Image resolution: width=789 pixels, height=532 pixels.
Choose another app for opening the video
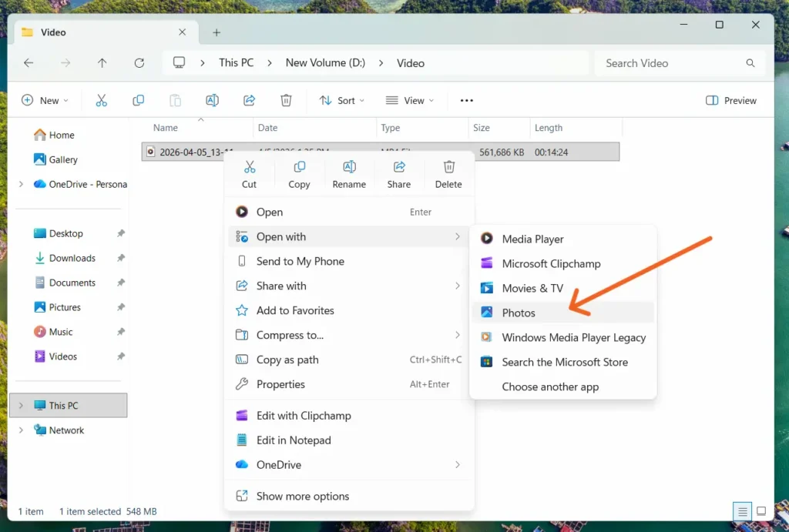(550, 386)
